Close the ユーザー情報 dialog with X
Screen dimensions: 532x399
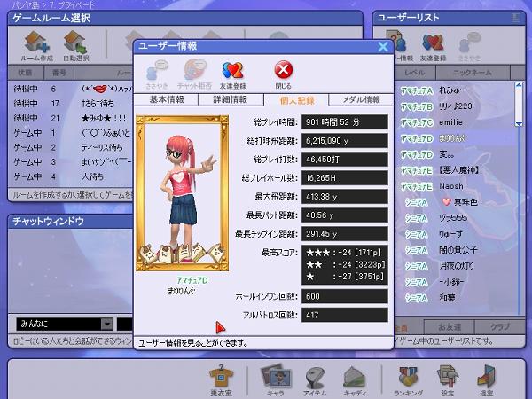tap(383, 46)
